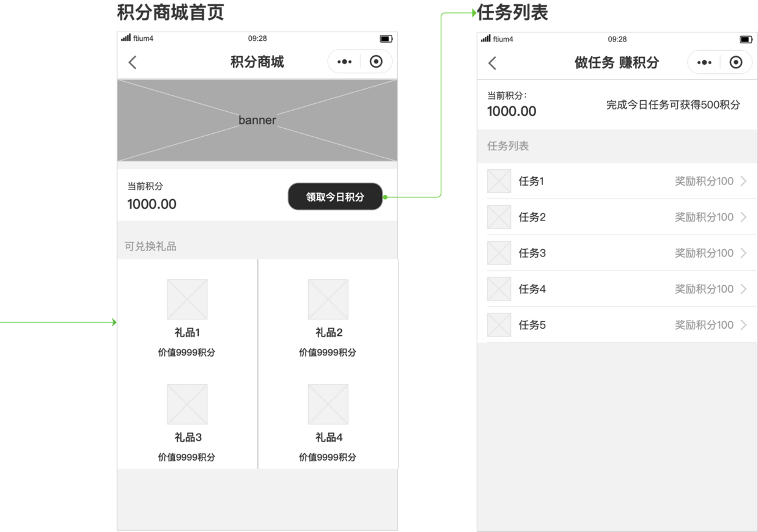758x532 pixels.
Task: Go back from 积分商城 page
Action: tap(132, 62)
